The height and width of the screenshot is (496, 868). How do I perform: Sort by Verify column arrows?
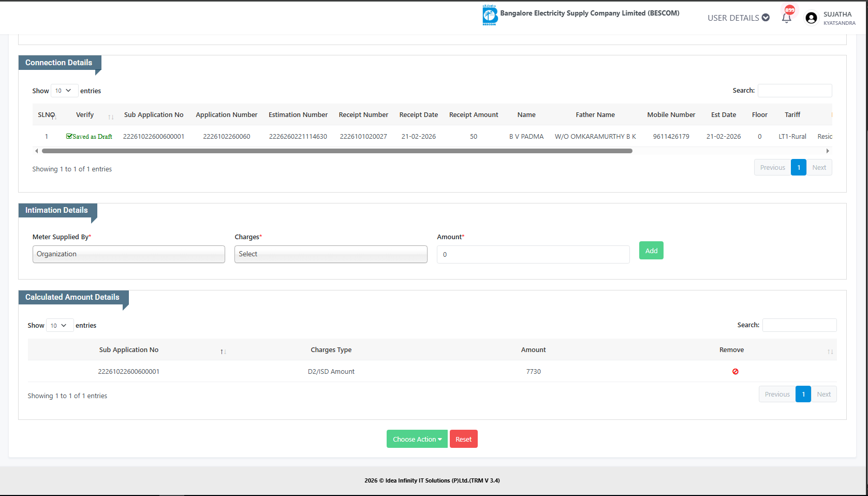tap(111, 117)
